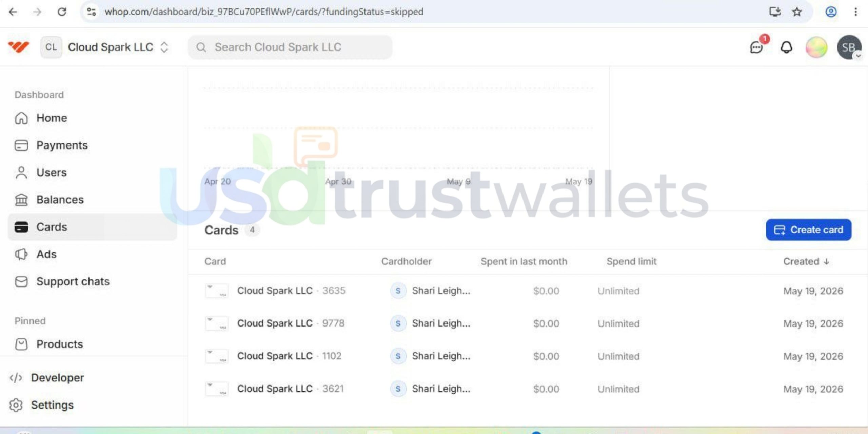Viewport: 868px width, 434px height.
Task: Click the S avatar on card 3621 row
Action: point(398,389)
